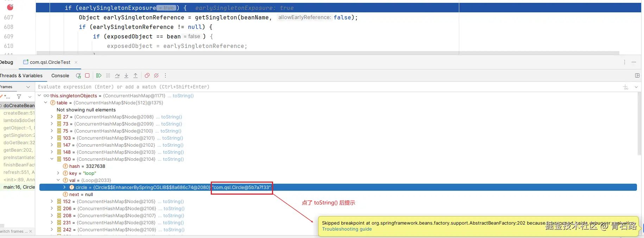Click toString() link for this.singletonObjects
Viewport: 644px width, 238px height.
click(x=183, y=96)
